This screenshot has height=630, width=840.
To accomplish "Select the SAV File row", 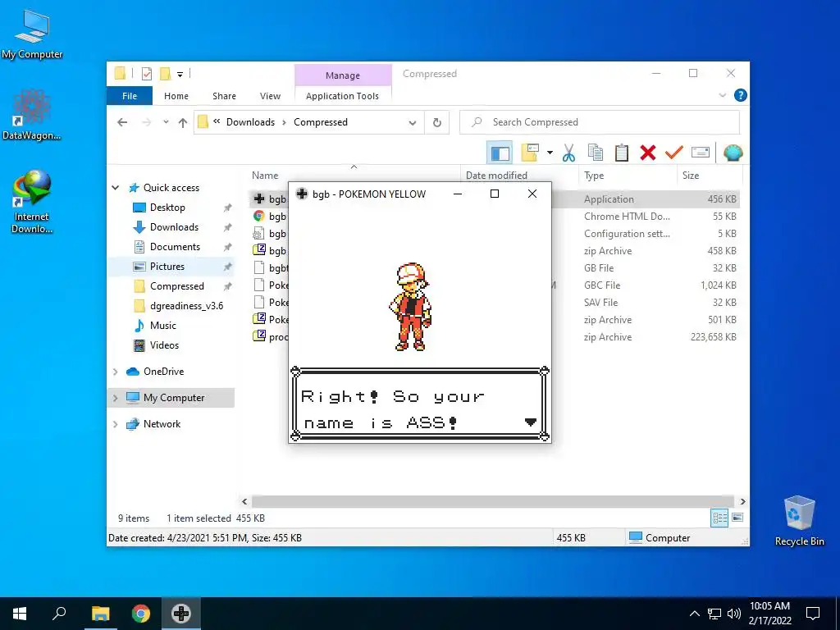I will click(495, 302).
